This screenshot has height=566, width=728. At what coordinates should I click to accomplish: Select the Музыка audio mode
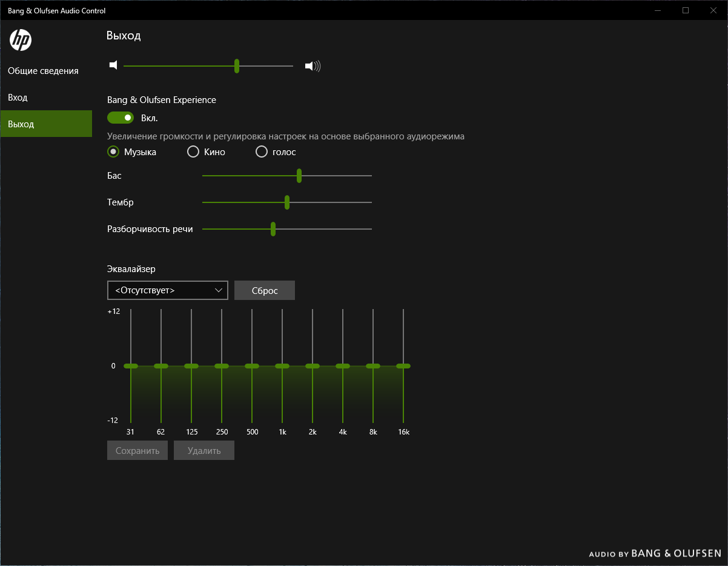(x=113, y=152)
